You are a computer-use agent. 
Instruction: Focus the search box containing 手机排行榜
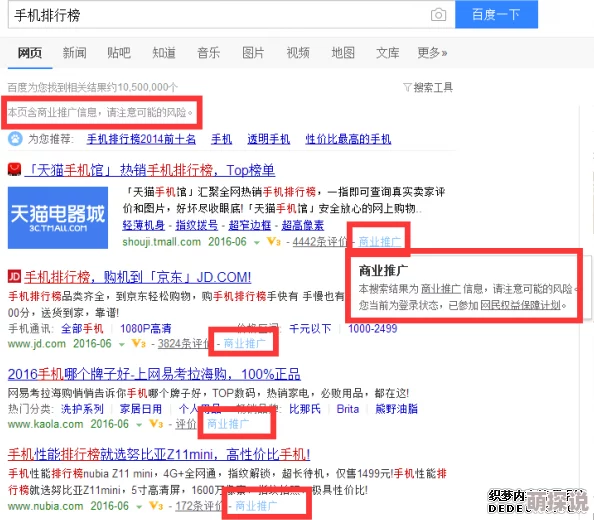pos(231,15)
